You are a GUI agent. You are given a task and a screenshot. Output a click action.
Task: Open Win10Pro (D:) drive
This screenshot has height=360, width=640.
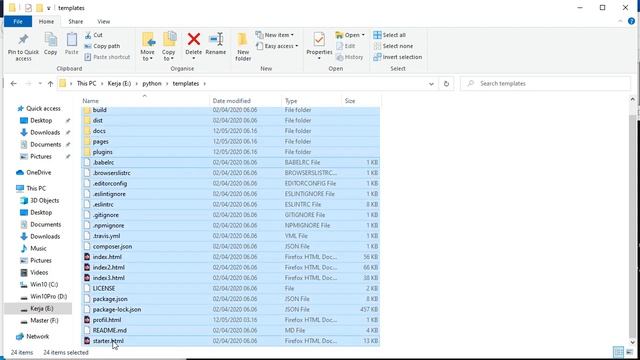(44, 297)
